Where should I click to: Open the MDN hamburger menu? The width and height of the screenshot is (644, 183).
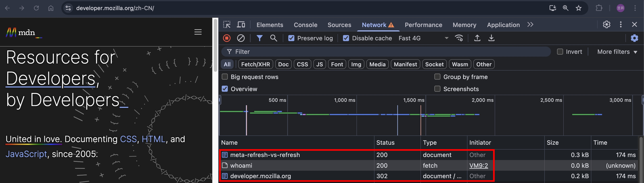pyautogui.click(x=198, y=32)
